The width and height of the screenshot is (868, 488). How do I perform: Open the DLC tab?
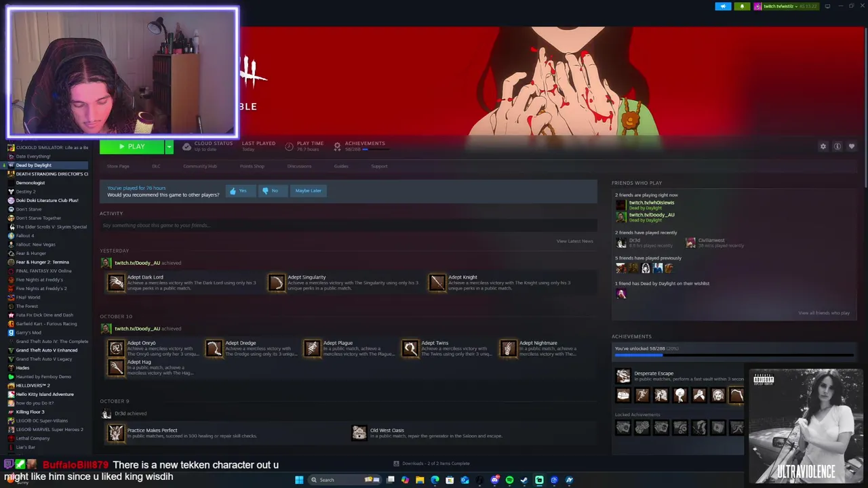coord(156,166)
